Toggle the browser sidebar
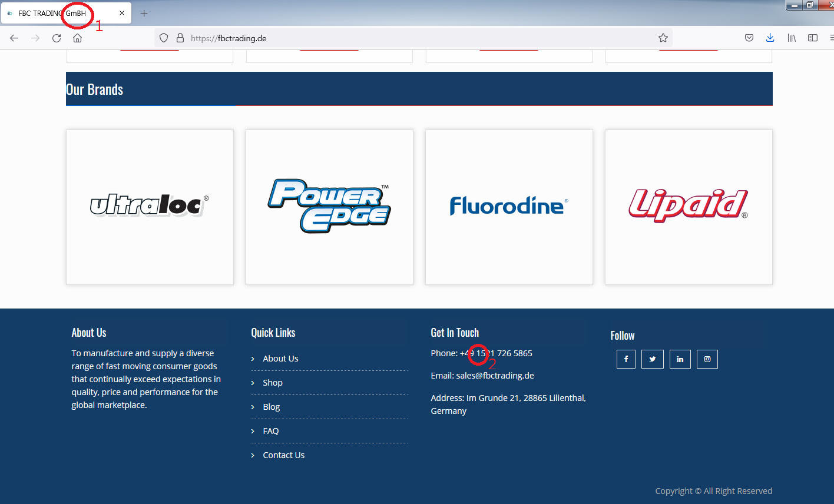The width and height of the screenshot is (834, 504). pos(813,38)
